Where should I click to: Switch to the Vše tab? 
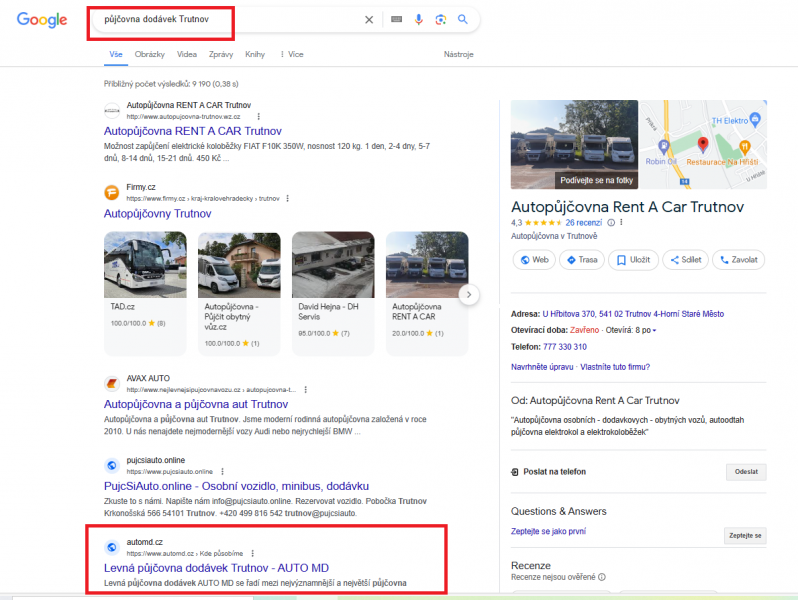(116, 54)
